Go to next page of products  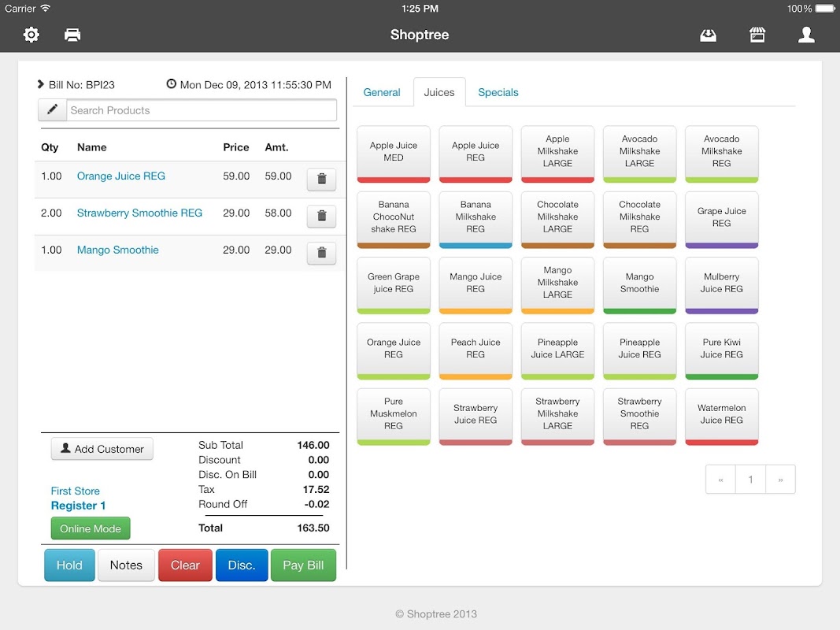pyautogui.click(x=780, y=479)
